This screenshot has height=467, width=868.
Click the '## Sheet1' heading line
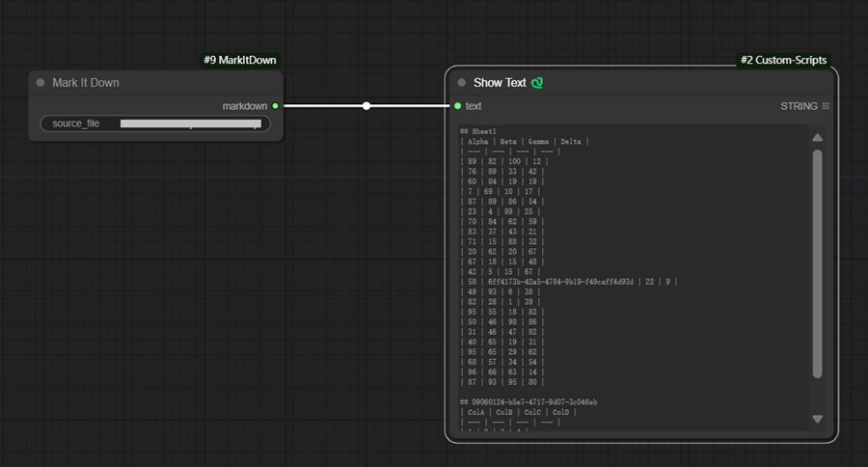[x=477, y=131]
